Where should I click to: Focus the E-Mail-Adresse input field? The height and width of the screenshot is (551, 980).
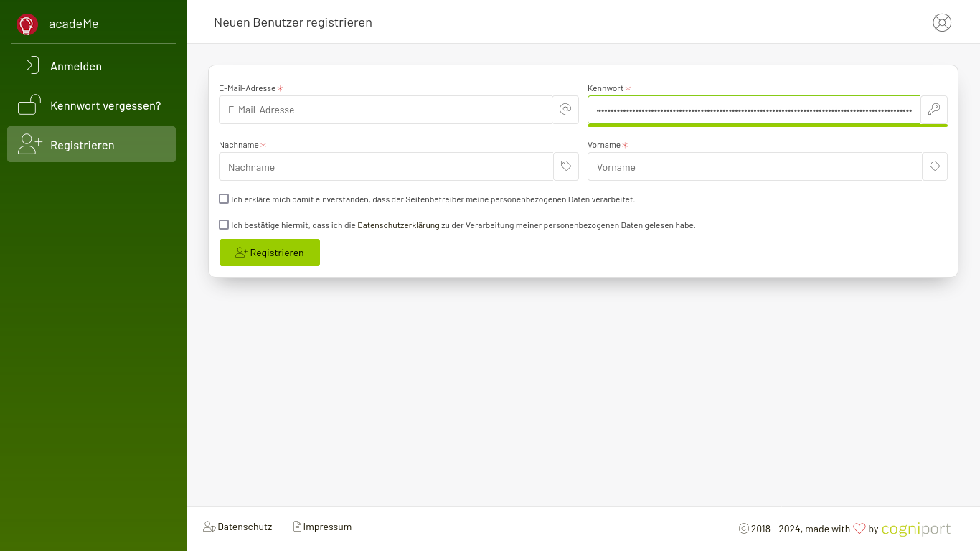385,110
